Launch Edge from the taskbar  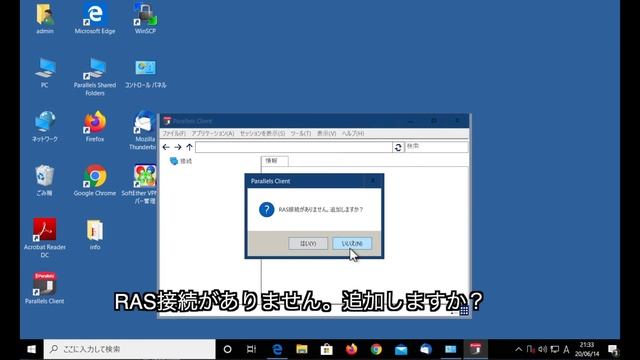(x=277, y=349)
